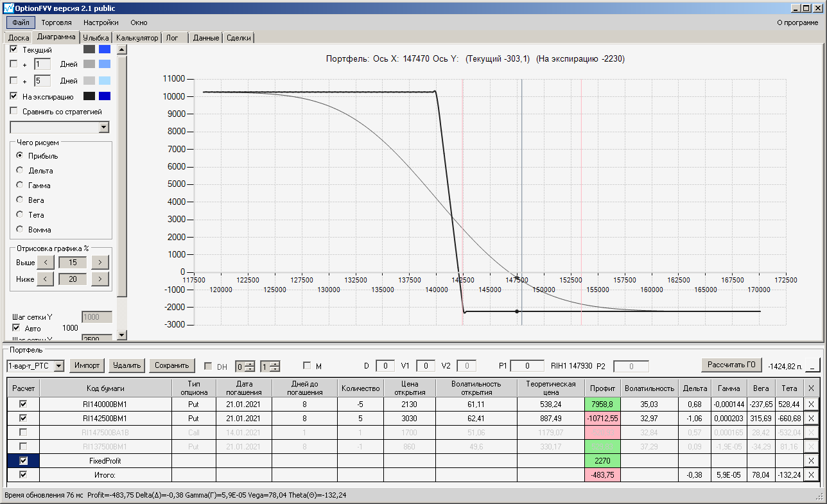Switch to the Улыбка tab

click(x=96, y=38)
